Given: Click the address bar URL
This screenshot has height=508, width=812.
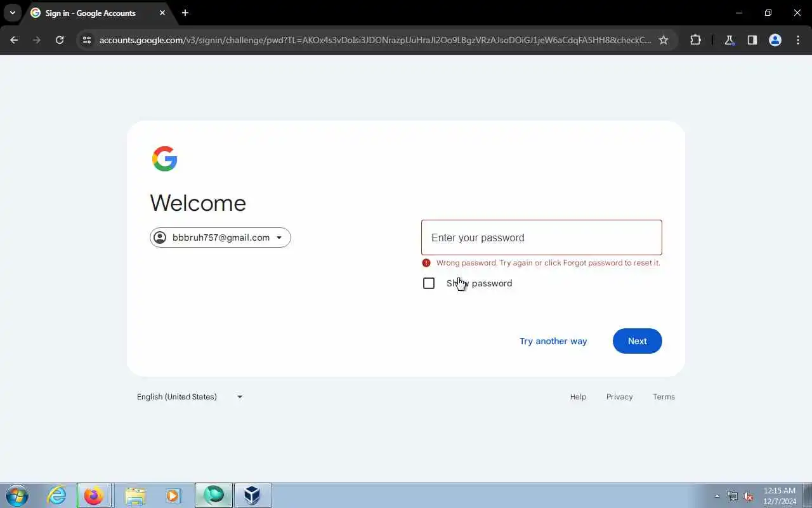Looking at the screenshot, I should pos(375,40).
